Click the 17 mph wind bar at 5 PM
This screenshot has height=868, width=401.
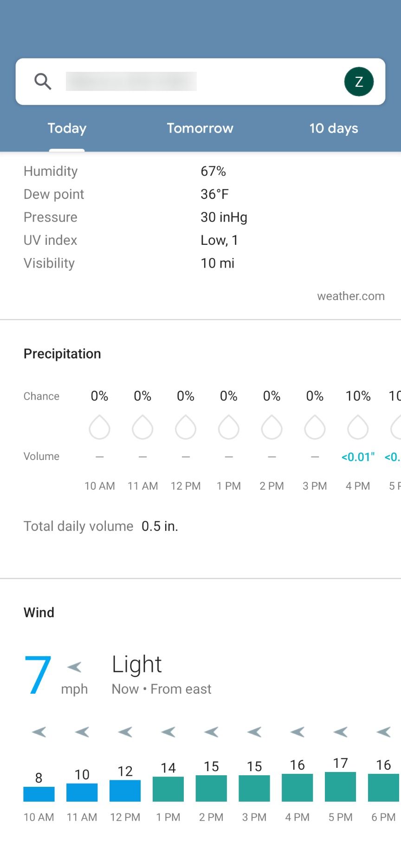[340, 788]
